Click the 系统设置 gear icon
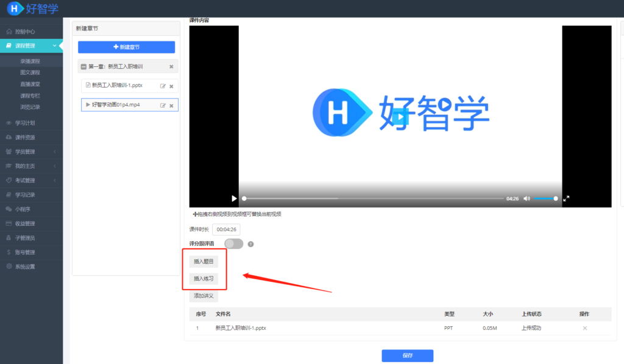Image resolution: width=624 pixels, height=364 pixels. (x=9, y=266)
